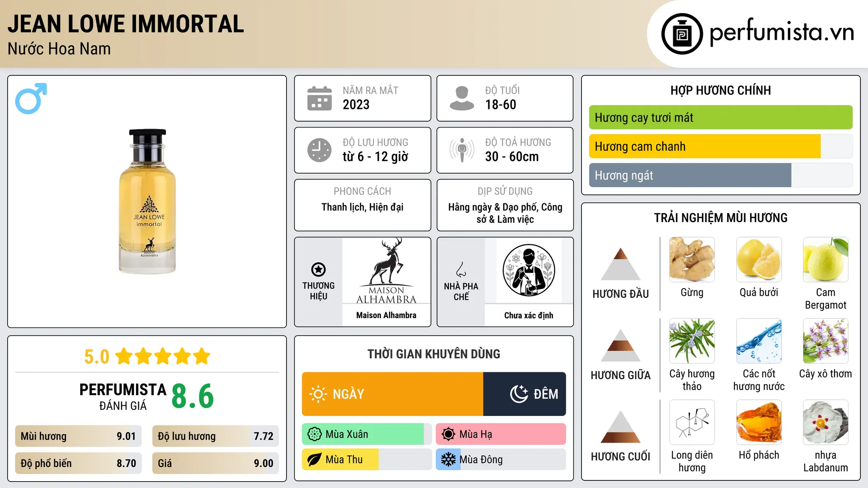The width and height of the screenshot is (868, 488).
Task: Click the green Mùa Xuân season bar
Action: pyautogui.click(x=363, y=434)
